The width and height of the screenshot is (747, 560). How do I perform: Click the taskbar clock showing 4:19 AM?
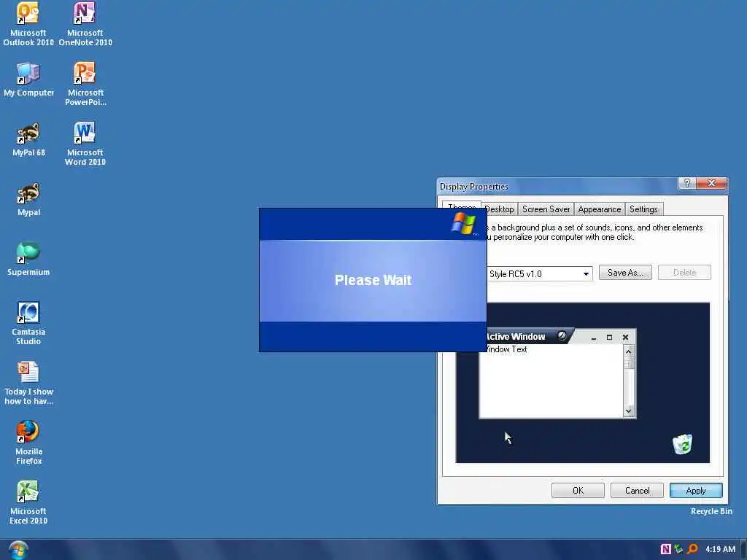720,549
